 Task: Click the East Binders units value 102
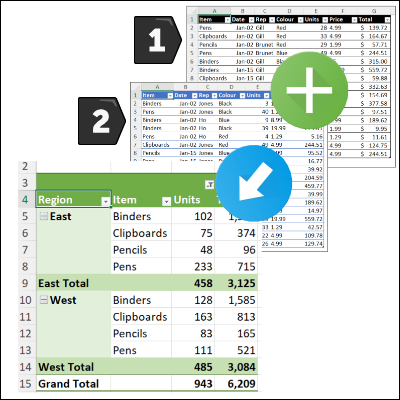pyautogui.click(x=203, y=216)
